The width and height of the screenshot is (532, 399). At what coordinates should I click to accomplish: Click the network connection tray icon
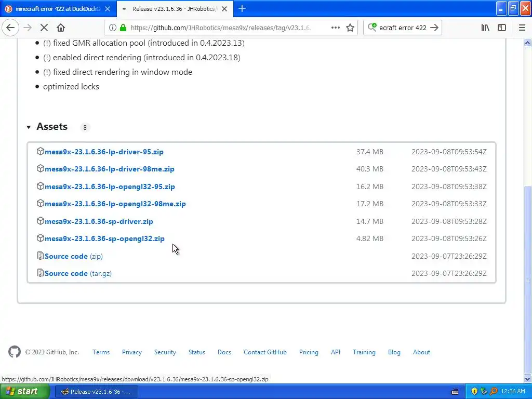[484, 392]
